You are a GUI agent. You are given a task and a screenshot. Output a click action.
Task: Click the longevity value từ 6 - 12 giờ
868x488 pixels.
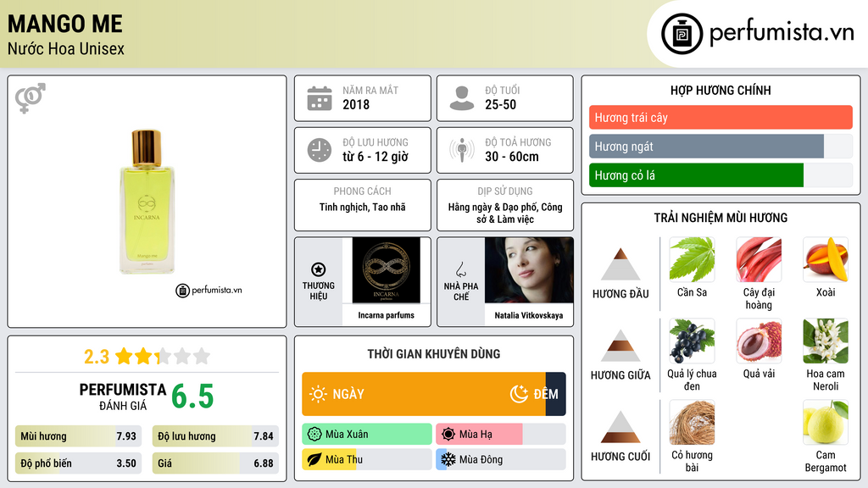click(375, 157)
